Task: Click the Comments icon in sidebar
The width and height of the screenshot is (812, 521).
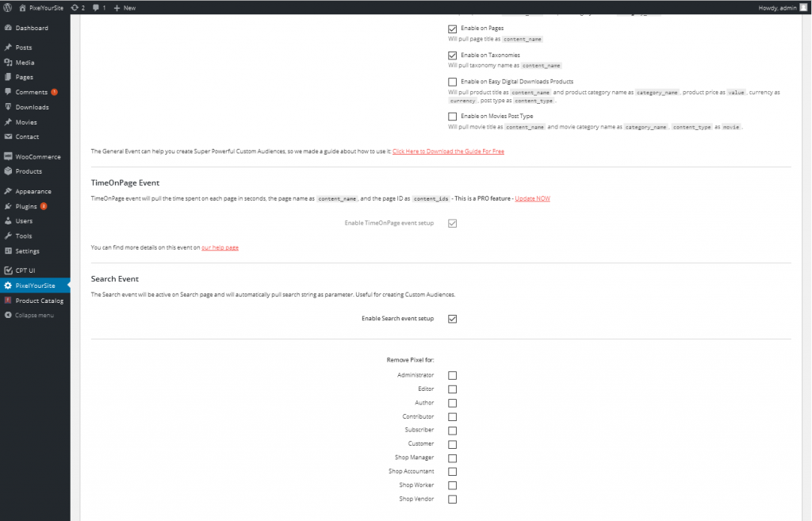Action: coord(8,92)
